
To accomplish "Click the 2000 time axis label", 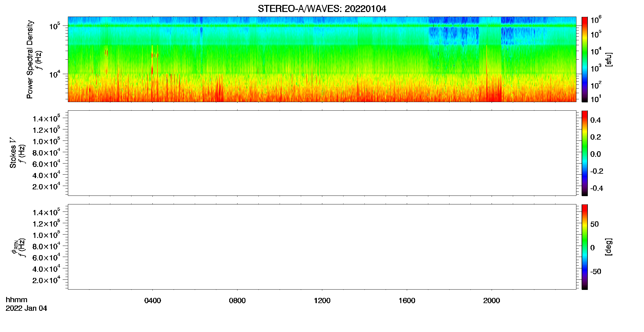I will pos(492,301).
